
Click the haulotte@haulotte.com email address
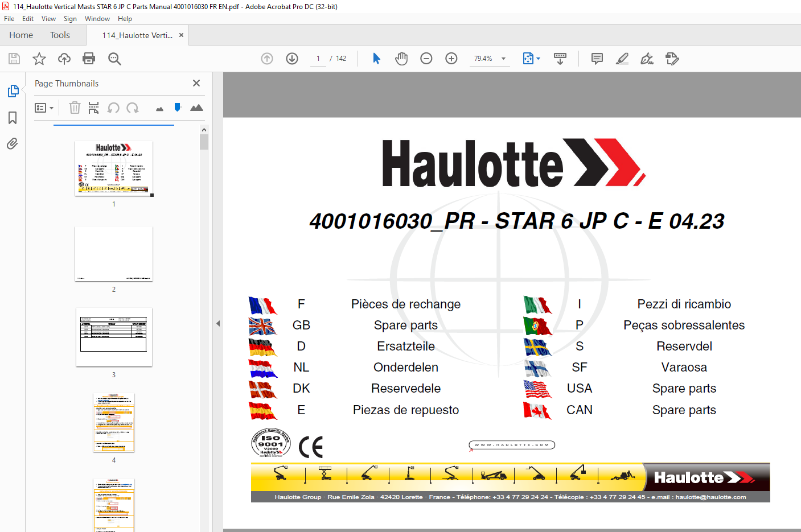click(x=710, y=497)
